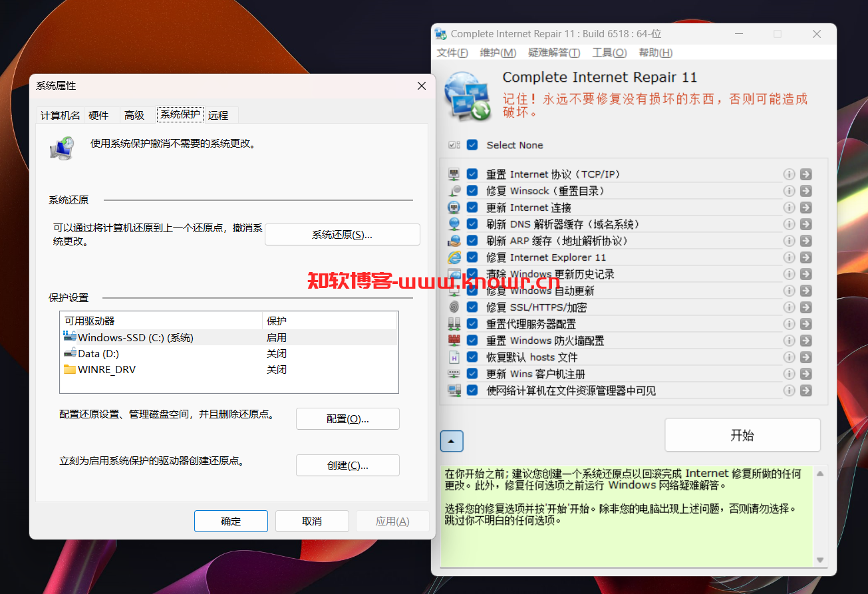This screenshot has height=594, width=868.
Task: Click info icon for 修复 Internet Explorer 11 row
Action: (790, 257)
